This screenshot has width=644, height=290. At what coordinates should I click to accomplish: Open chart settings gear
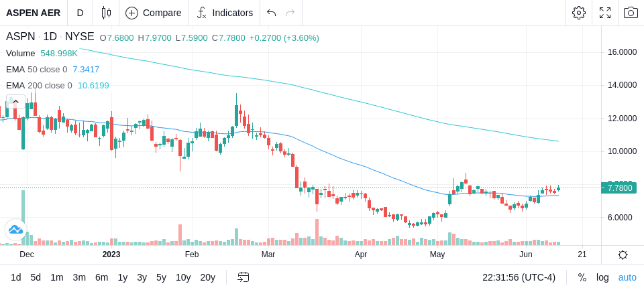pos(579,13)
